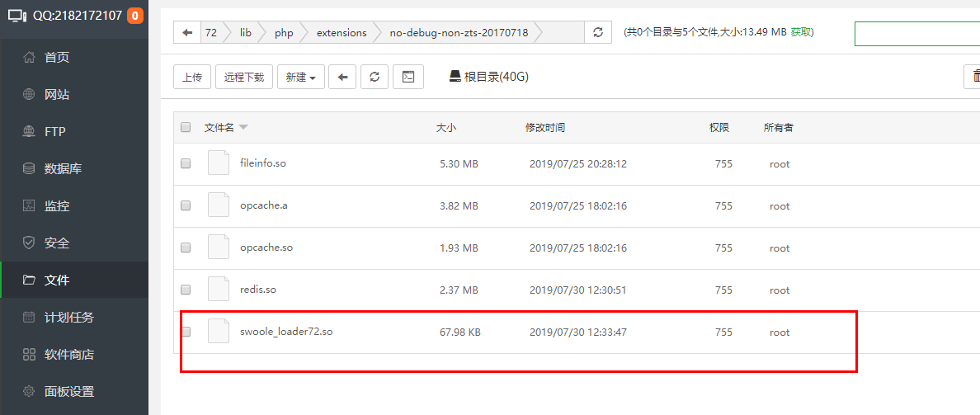Screen dimensions: 980x415
Task: Click the back arrow in path bar
Action: click(x=187, y=33)
